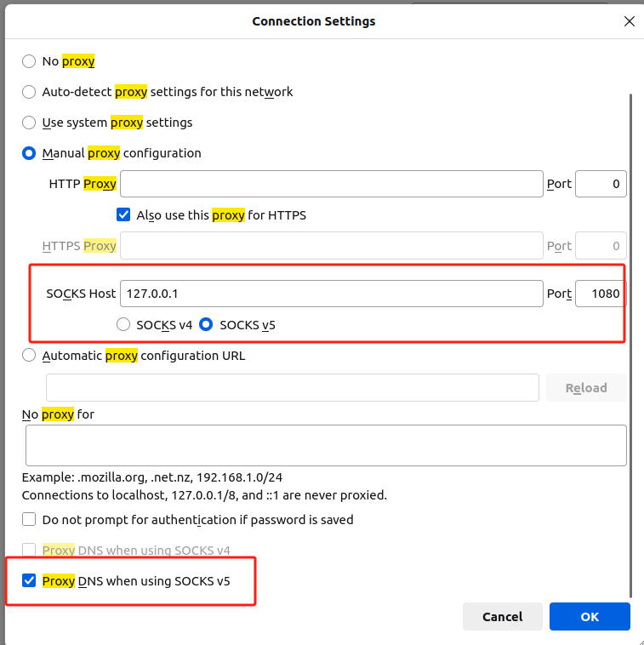Uncheck Proxy DNS when using SOCKS v5
Viewport: 644px width, 645px height.
click(x=29, y=581)
